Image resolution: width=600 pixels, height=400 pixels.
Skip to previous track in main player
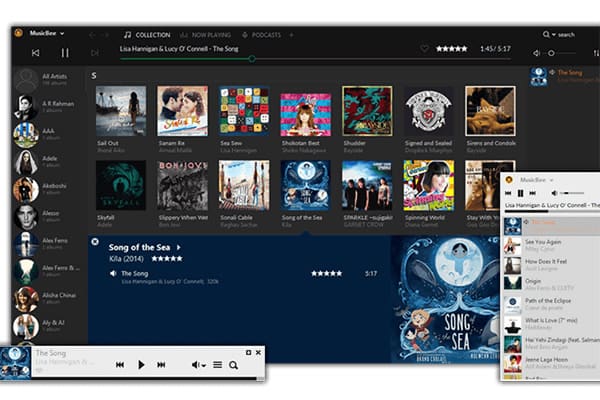pyautogui.click(x=35, y=52)
